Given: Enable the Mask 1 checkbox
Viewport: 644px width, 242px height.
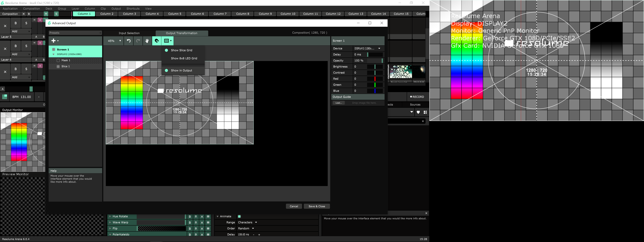Looking at the screenshot, I should coord(58,60).
